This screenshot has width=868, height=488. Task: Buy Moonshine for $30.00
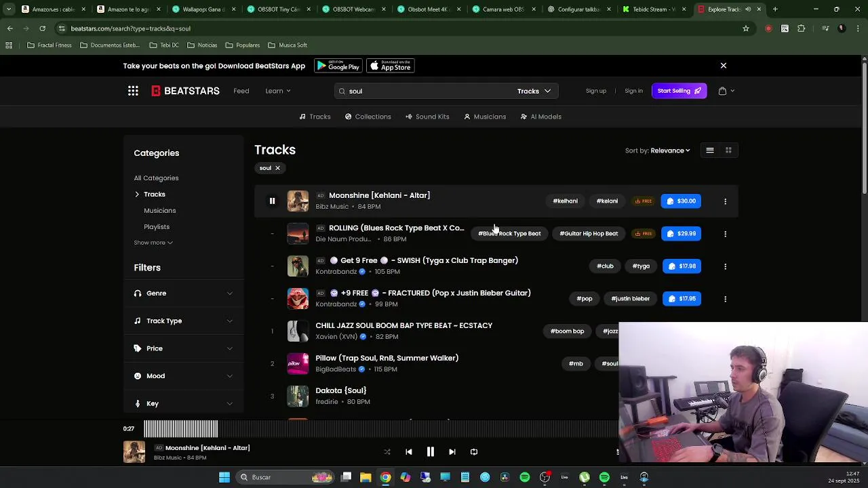pyautogui.click(x=681, y=201)
